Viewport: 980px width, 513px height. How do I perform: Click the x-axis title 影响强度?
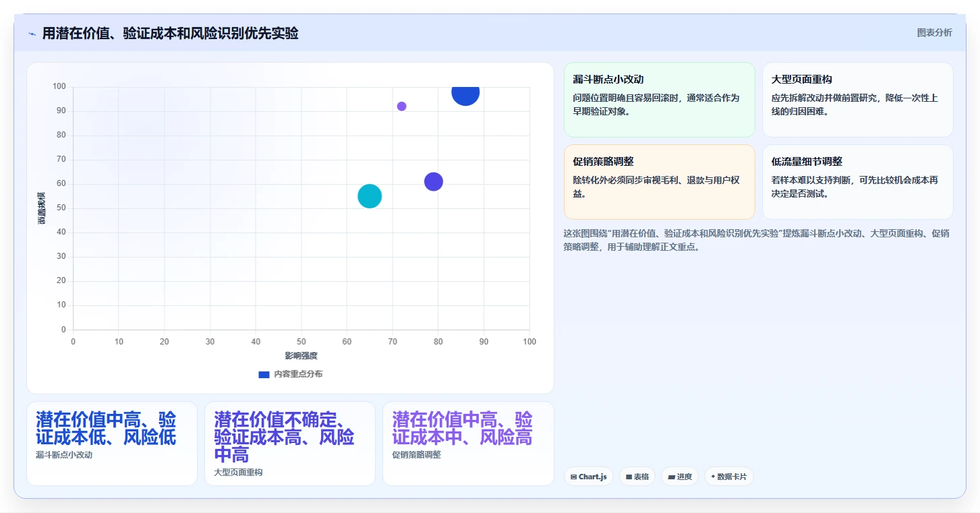pyautogui.click(x=301, y=356)
